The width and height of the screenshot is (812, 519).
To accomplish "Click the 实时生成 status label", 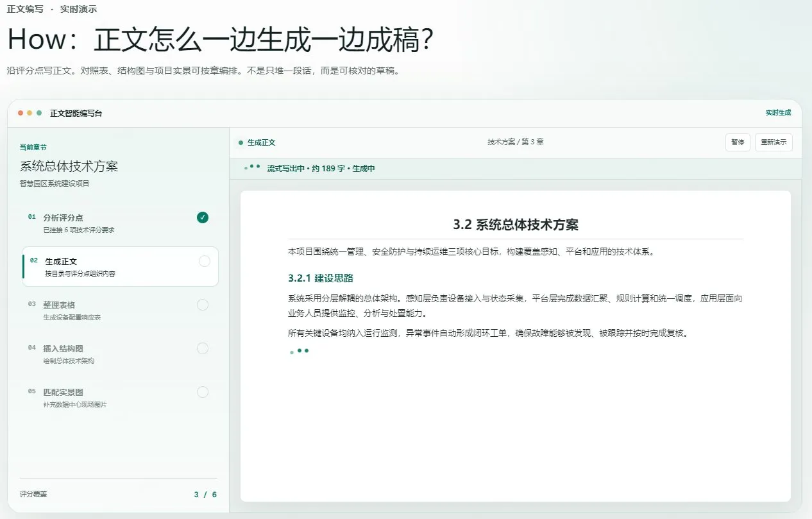I will (x=778, y=113).
